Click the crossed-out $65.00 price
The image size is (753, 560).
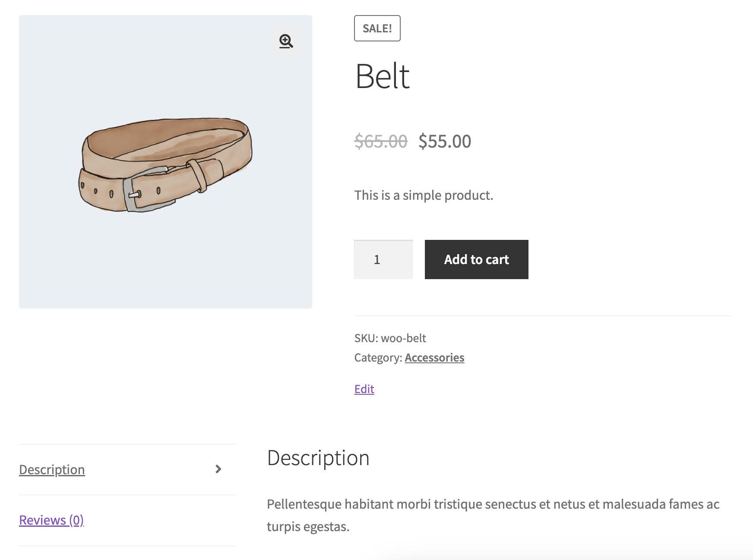[380, 142]
